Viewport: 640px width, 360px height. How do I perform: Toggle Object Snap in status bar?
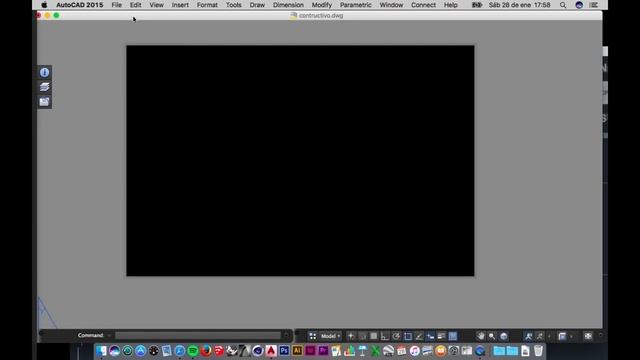click(x=408, y=336)
